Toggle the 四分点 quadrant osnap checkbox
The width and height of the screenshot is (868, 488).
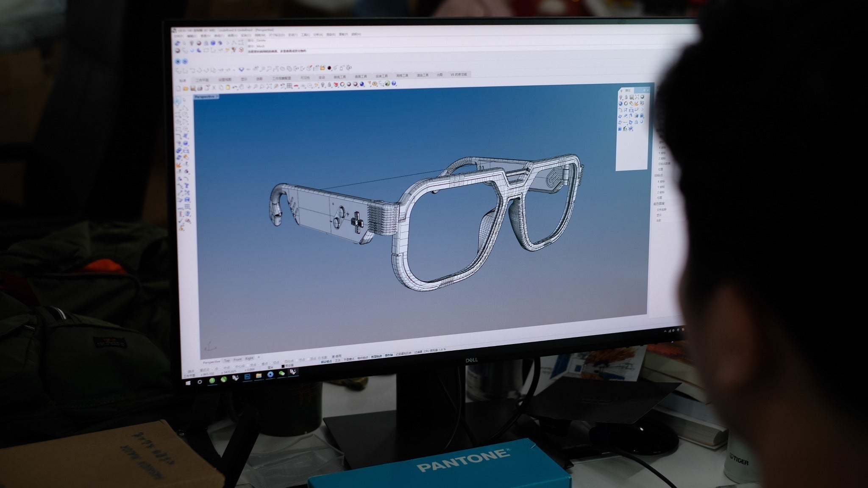click(282, 362)
